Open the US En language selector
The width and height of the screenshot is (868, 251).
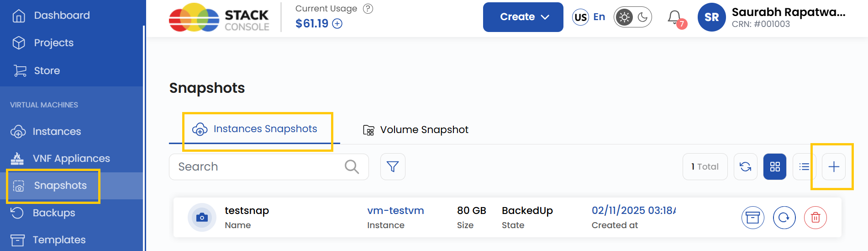click(589, 17)
